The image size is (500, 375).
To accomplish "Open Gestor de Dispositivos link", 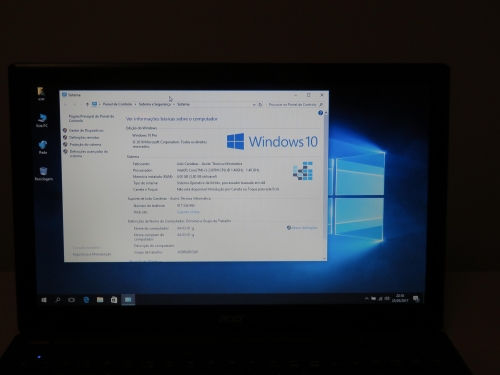I will pos(86,130).
